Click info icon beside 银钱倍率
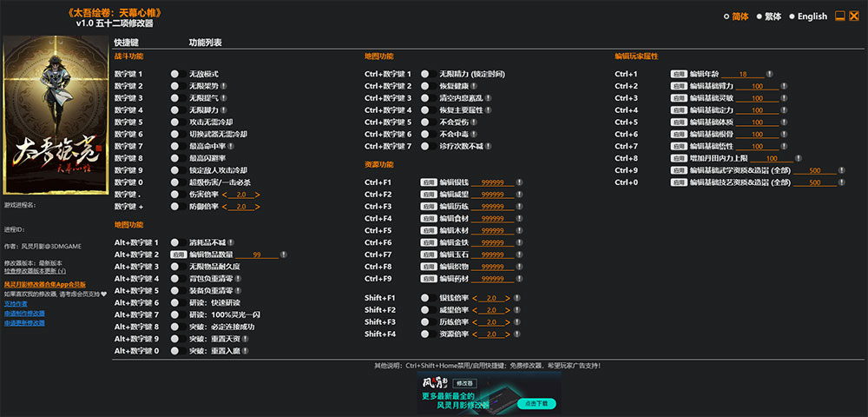This screenshot has height=417, width=868. point(516,298)
